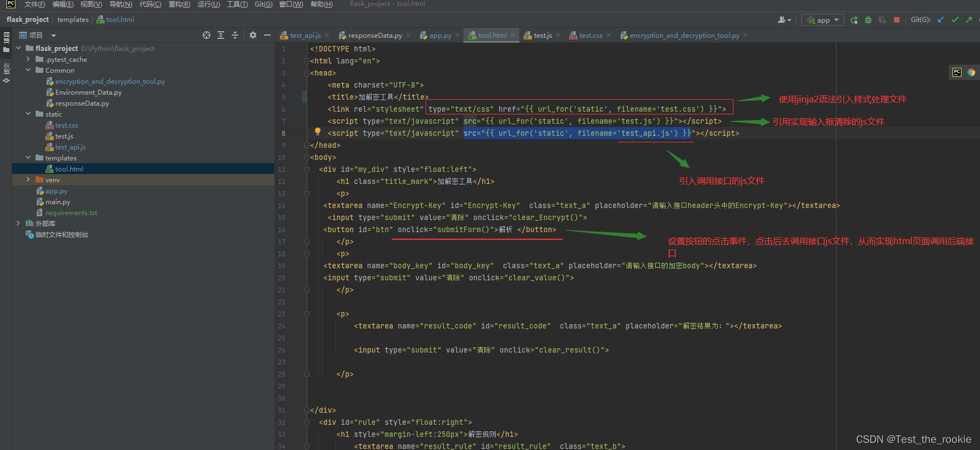Open project panel gear settings

[253, 35]
